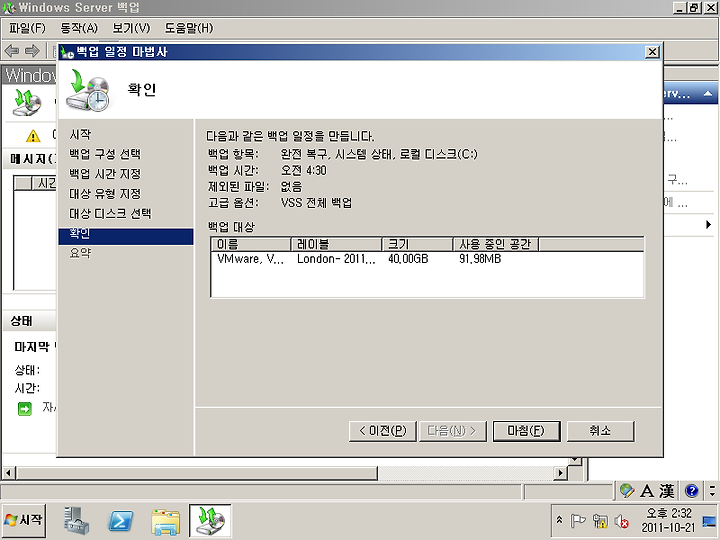Click the Windows Server Backup icon in the left pane

click(28, 102)
